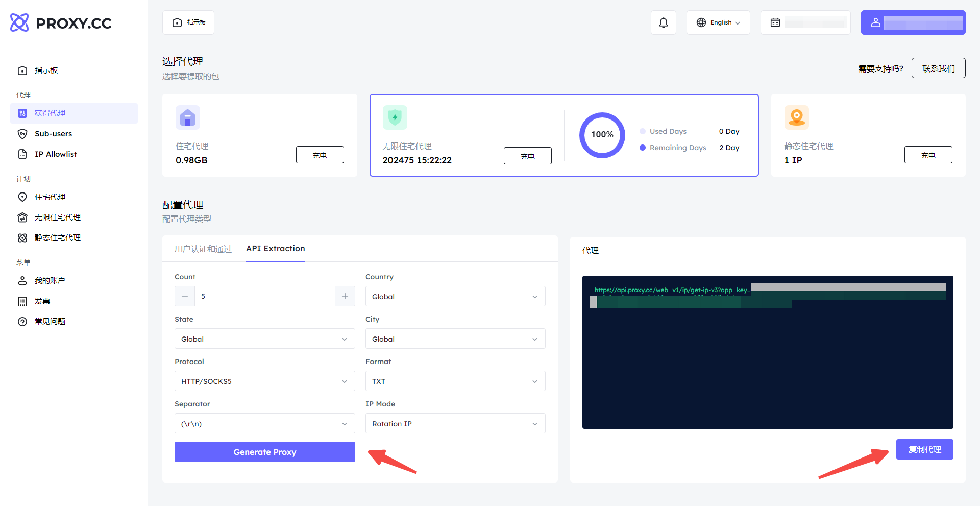Open the notification bell
The image size is (980, 506).
pyautogui.click(x=664, y=22)
